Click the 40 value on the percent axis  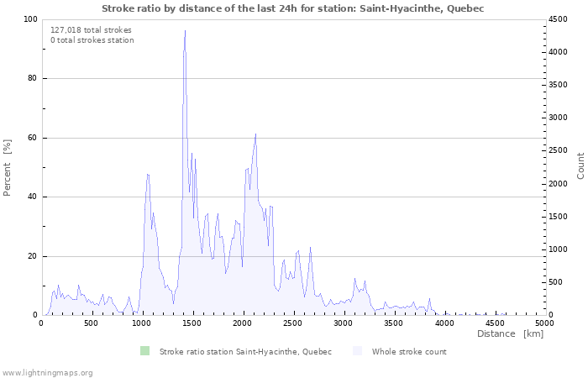[x=32, y=197]
